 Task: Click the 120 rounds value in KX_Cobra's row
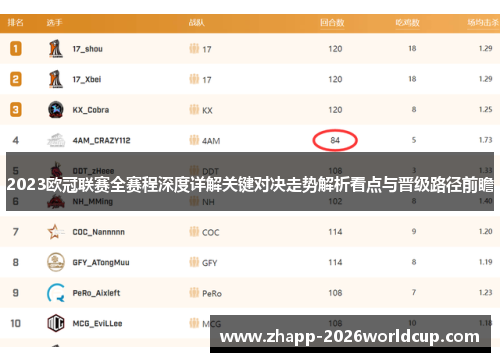click(335, 110)
